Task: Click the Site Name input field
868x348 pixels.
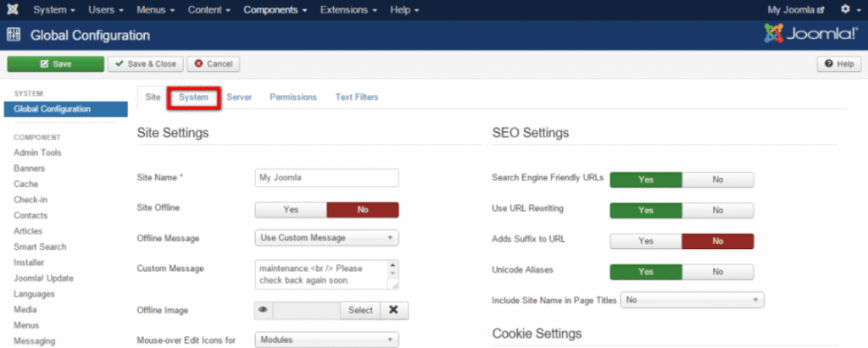Action: click(326, 178)
